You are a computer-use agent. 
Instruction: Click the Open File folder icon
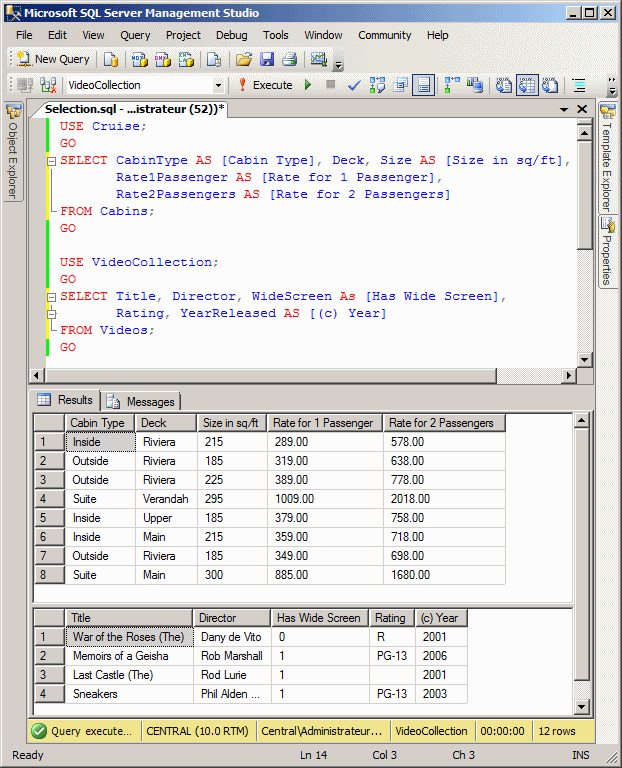click(x=243, y=60)
